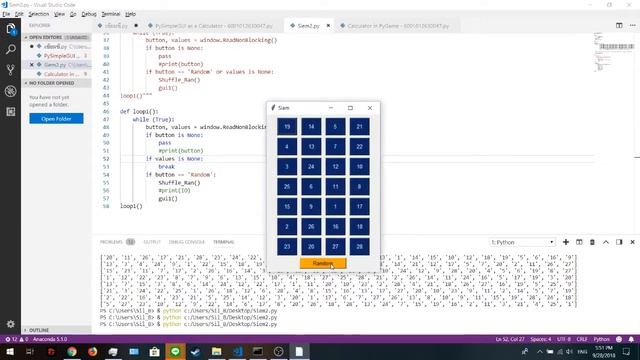Screen dimensions: 640x360
Task: Open Google Chrome from the taskbar
Action: (x=72, y=351)
